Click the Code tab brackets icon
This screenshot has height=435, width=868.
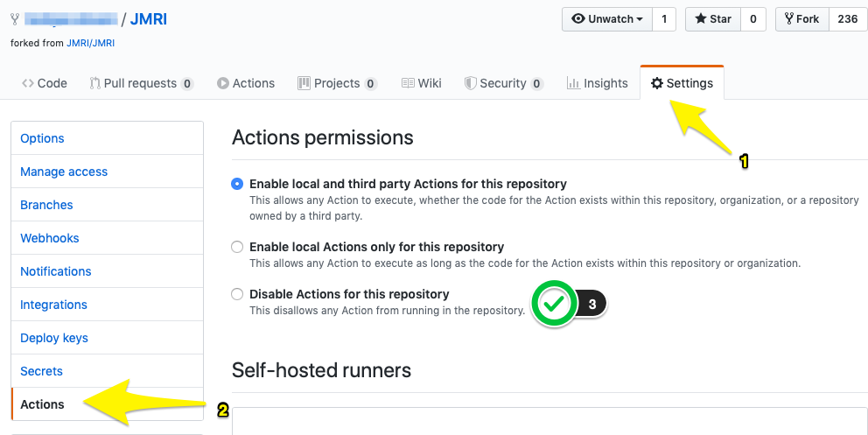point(28,83)
